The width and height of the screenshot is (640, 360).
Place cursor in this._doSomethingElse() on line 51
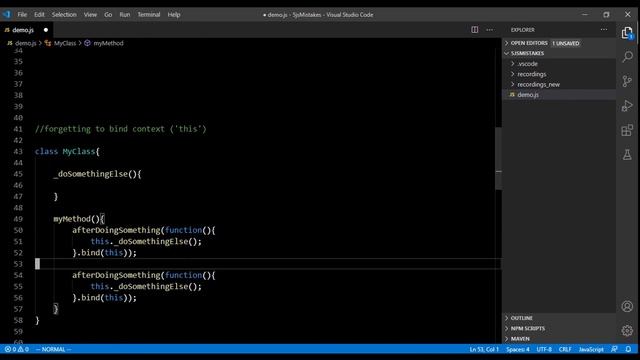[146, 241]
